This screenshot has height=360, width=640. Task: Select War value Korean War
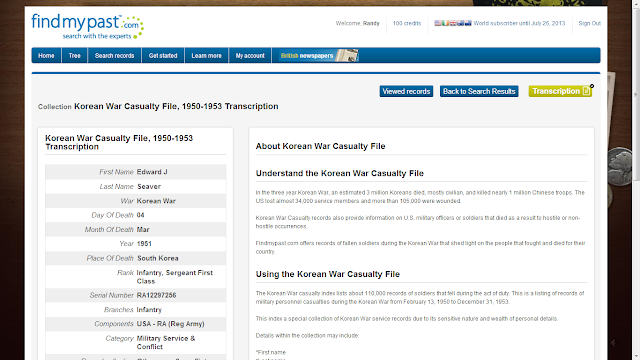click(156, 201)
